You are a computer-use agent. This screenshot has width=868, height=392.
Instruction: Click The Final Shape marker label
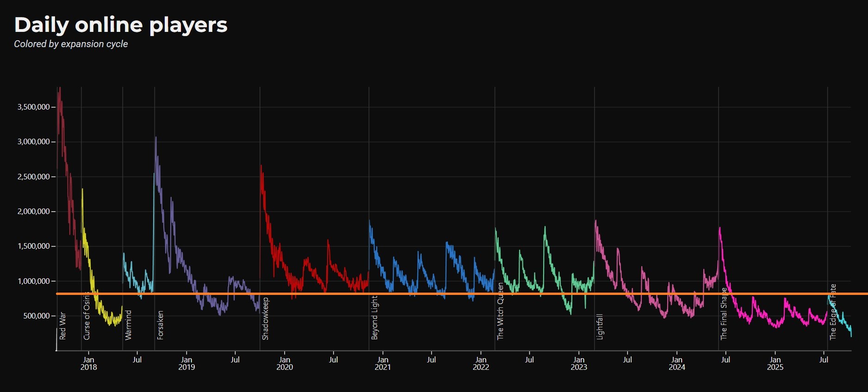point(724,314)
